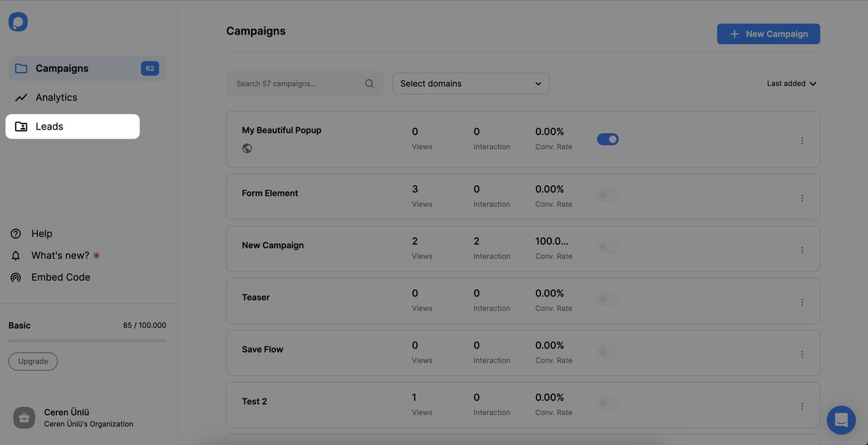Enable the Form Element campaign toggle
The width and height of the screenshot is (868, 445).
(608, 195)
